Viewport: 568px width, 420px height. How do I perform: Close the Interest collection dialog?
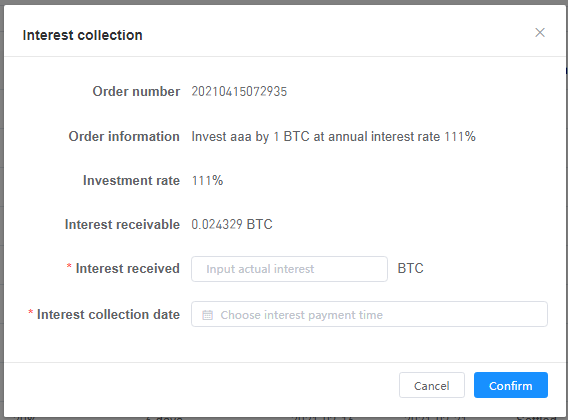click(540, 33)
